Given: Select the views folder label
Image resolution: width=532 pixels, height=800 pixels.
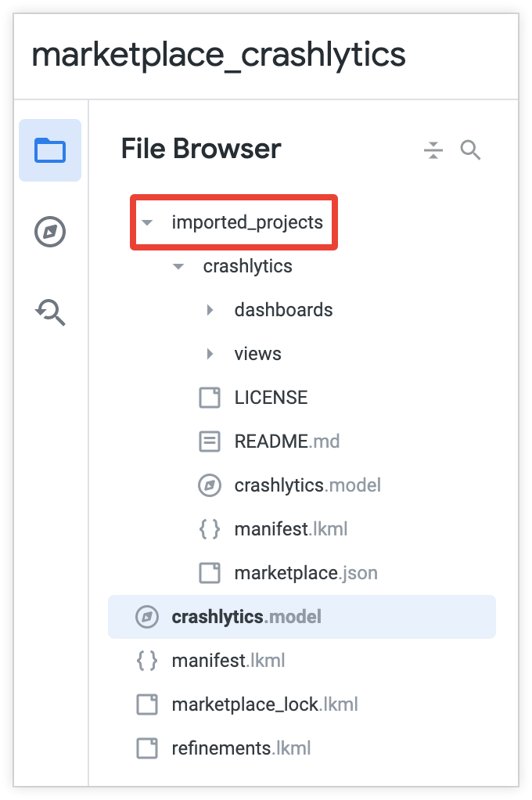Looking at the screenshot, I should pos(257,354).
